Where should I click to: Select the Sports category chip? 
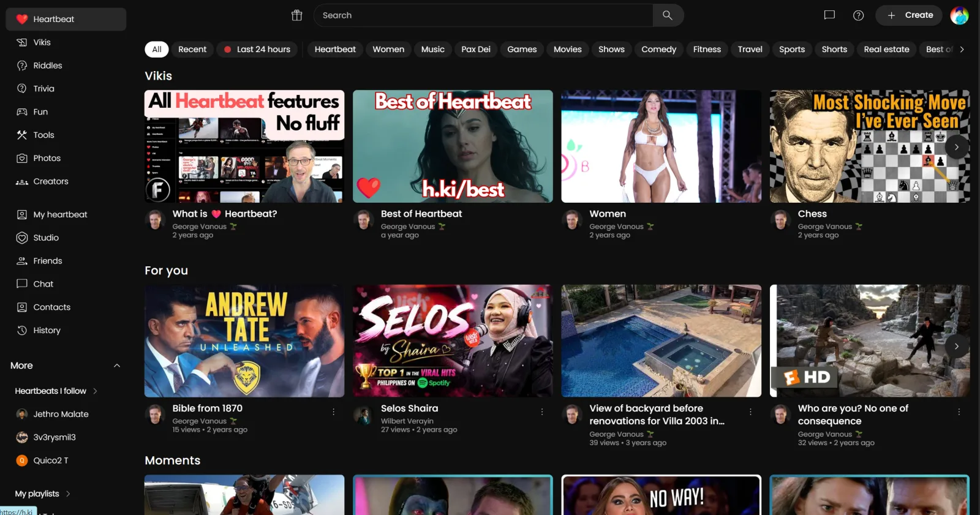click(x=792, y=49)
